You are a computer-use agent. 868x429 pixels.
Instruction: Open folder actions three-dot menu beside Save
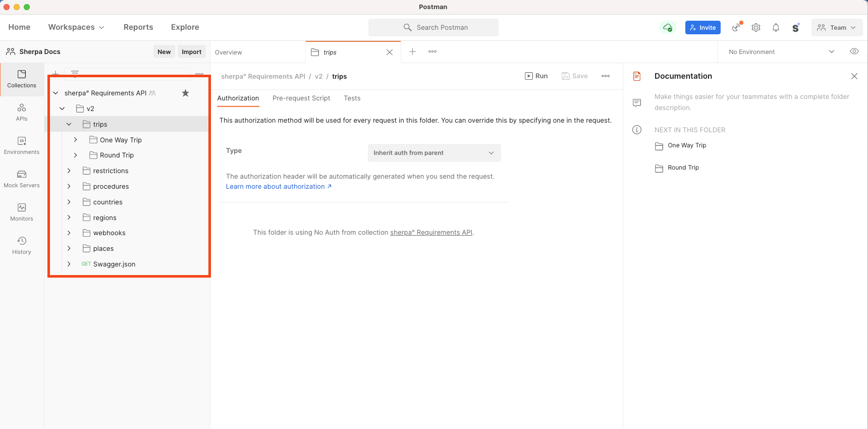(606, 76)
